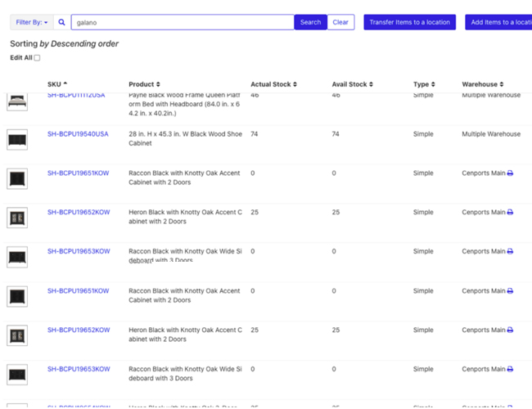Image resolution: width=532 pixels, height=409 pixels.
Task: Sort by the Product column header
Action: (x=144, y=84)
